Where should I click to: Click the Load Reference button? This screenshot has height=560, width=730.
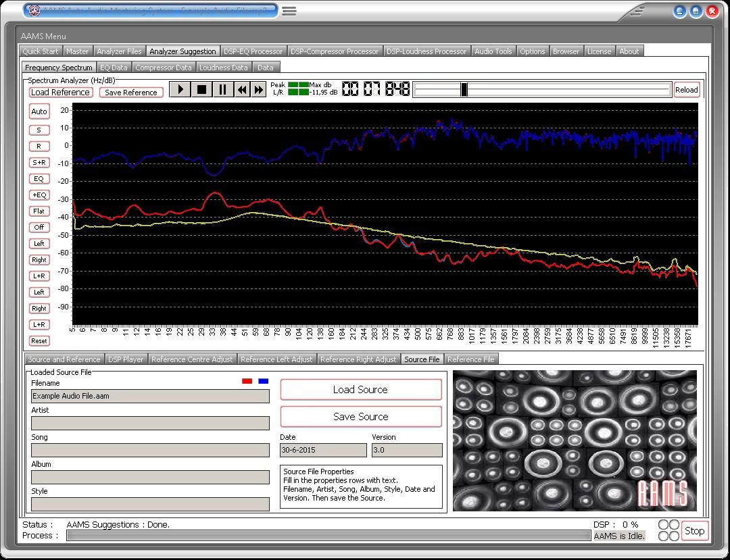[x=61, y=92]
